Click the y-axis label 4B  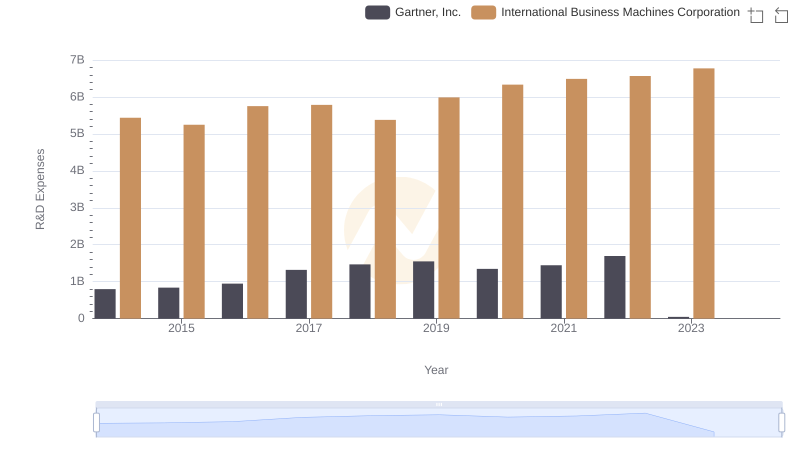[x=77, y=170]
